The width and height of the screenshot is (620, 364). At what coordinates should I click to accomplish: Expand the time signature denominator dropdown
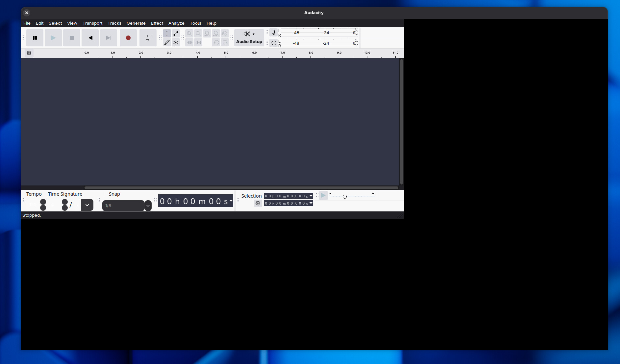[x=87, y=205]
